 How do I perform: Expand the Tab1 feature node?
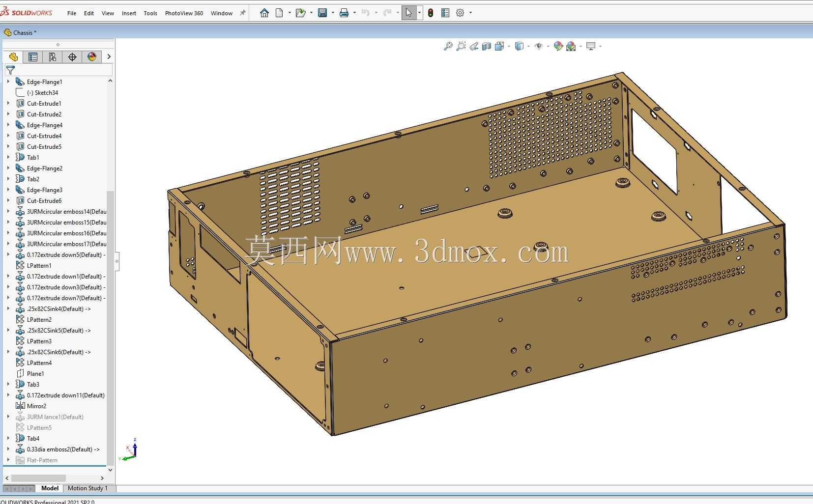click(x=8, y=157)
